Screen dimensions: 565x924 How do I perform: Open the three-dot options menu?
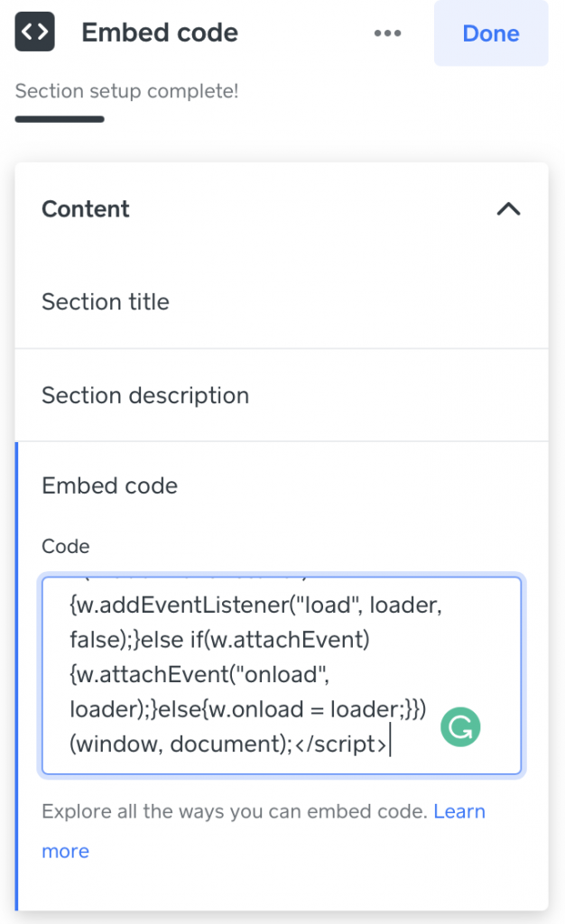point(387,32)
